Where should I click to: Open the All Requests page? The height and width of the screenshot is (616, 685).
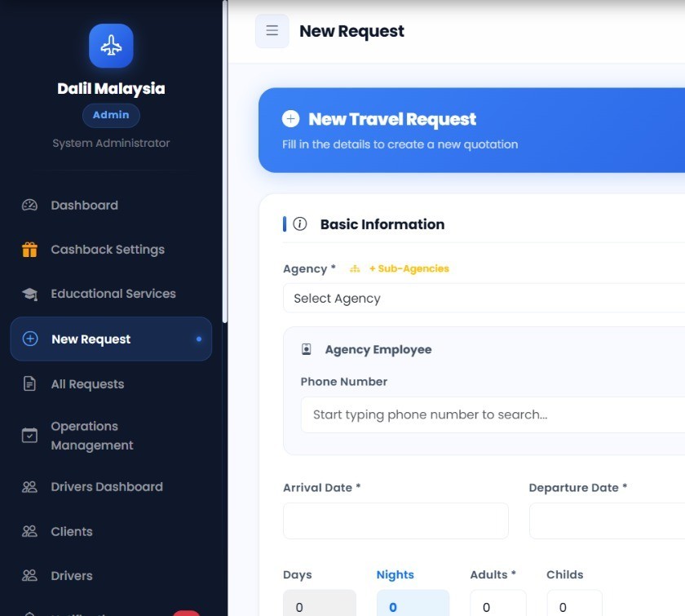111,383
